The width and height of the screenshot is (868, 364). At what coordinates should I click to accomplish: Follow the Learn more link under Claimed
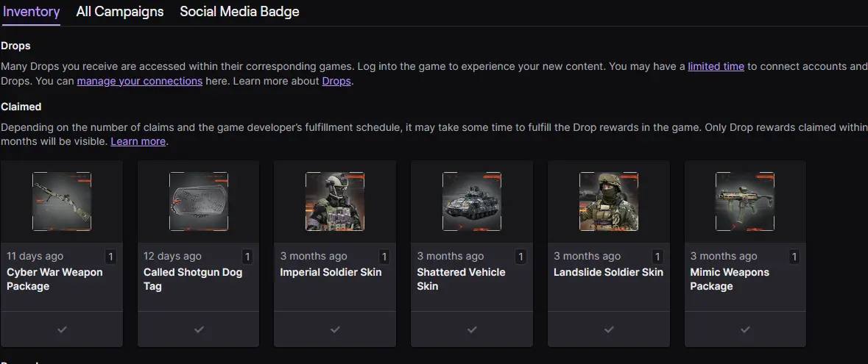point(138,141)
